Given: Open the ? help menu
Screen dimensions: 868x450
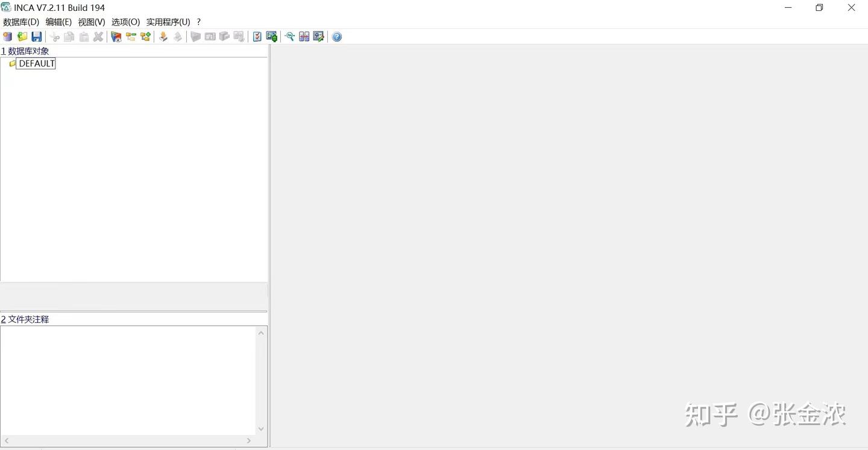Looking at the screenshot, I should pyautogui.click(x=199, y=22).
